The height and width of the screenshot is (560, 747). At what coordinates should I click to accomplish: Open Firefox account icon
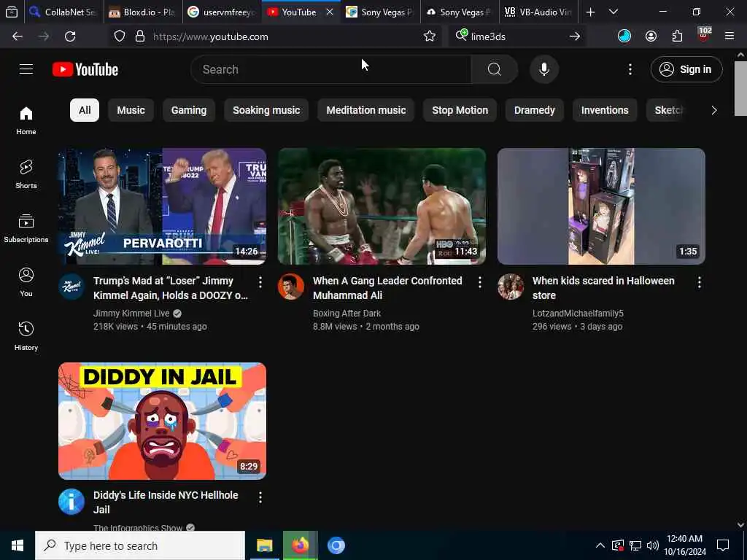(651, 36)
